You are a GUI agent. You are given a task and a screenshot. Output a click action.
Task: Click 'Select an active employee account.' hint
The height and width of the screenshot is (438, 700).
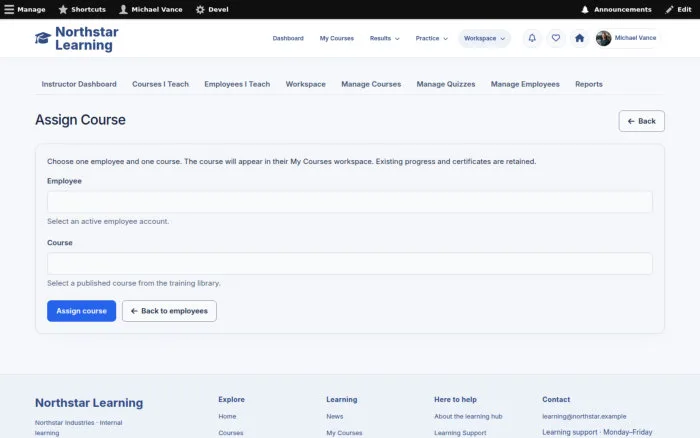click(x=108, y=221)
